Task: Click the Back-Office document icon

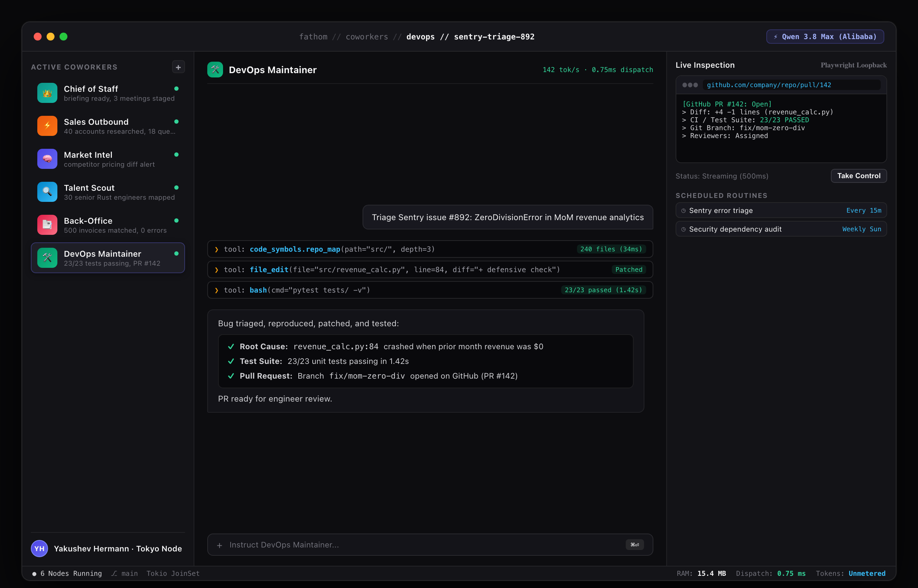Action: (47, 224)
